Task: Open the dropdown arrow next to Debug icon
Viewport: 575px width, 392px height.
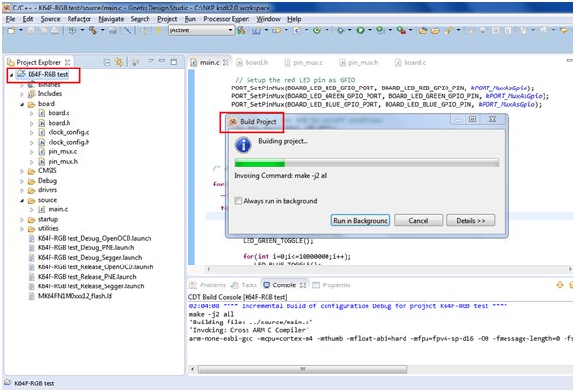Action: click(349, 30)
